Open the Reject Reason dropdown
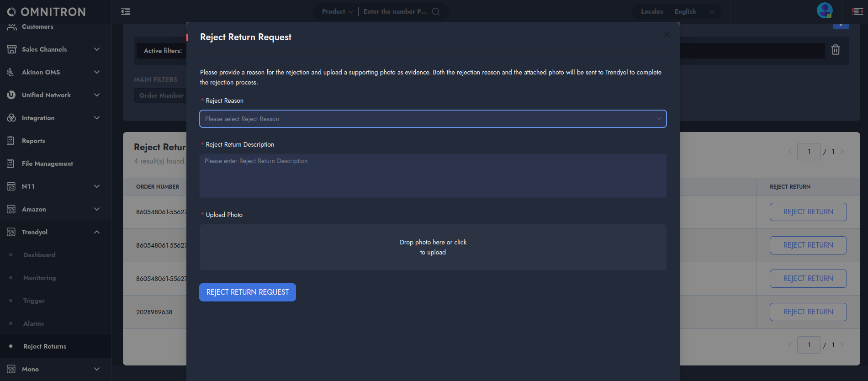Image resolution: width=868 pixels, height=381 pixels. coord(433,119)
